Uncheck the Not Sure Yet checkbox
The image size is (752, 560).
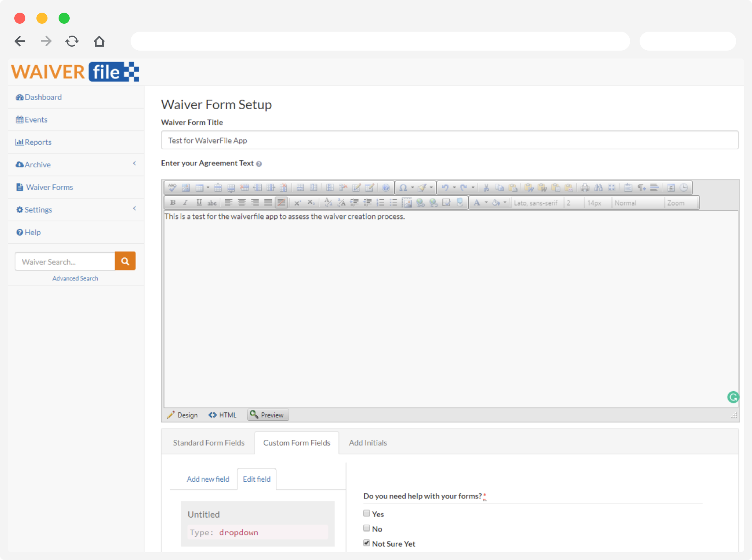coord(367,543)
